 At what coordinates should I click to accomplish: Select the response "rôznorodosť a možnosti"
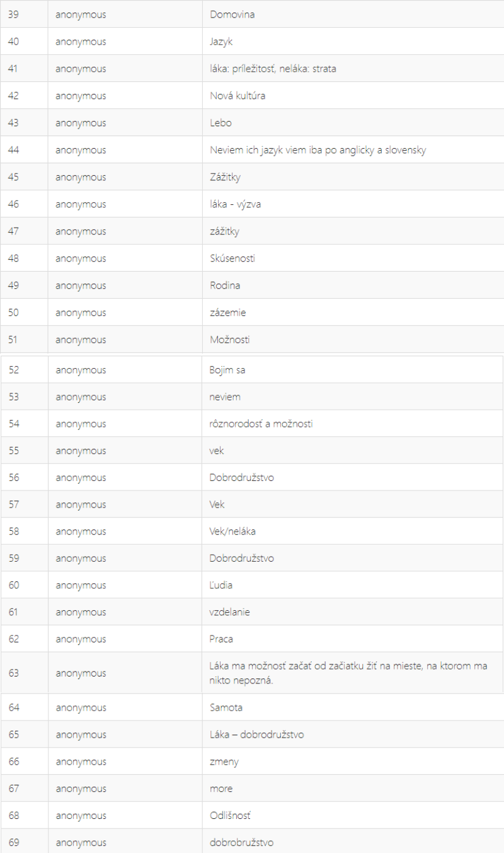(261, 424)
